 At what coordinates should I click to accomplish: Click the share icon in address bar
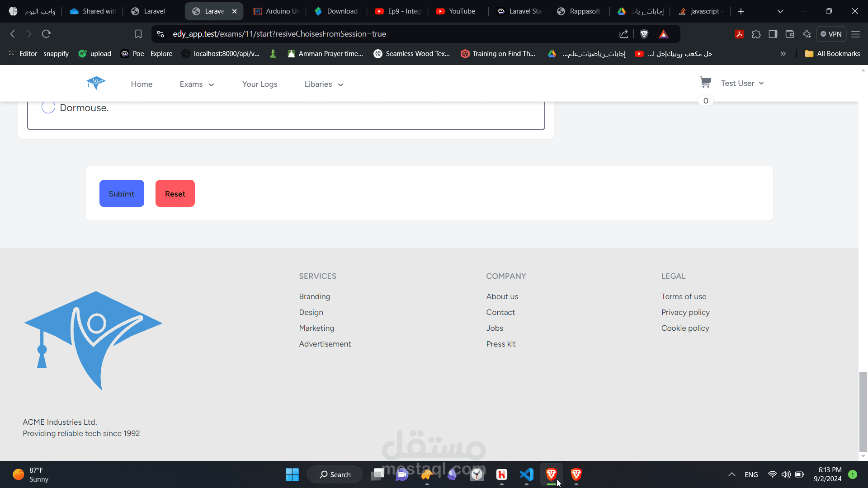click(x=624, y=34)
